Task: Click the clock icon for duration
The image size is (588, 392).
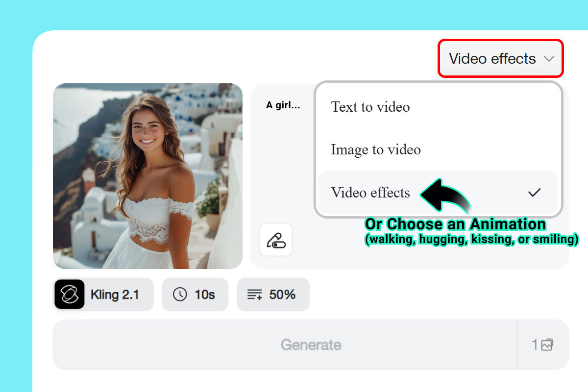Action: [x=180, y=294]
